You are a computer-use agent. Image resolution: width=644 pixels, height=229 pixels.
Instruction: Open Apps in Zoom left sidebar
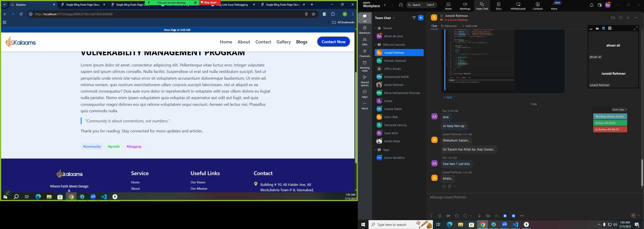pyautogui.click(x=365, y=94)
